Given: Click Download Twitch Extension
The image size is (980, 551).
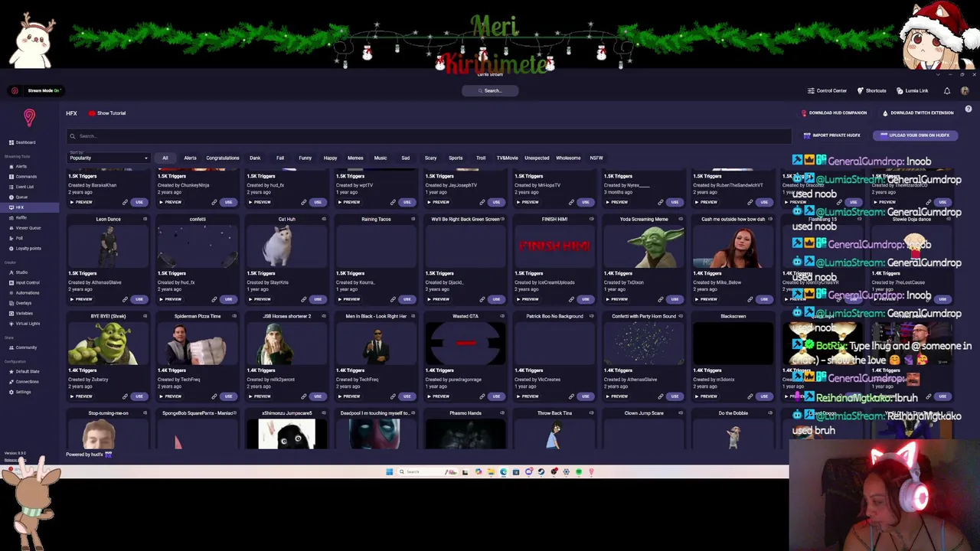Looking at the screenshot, I should [918, 113].
